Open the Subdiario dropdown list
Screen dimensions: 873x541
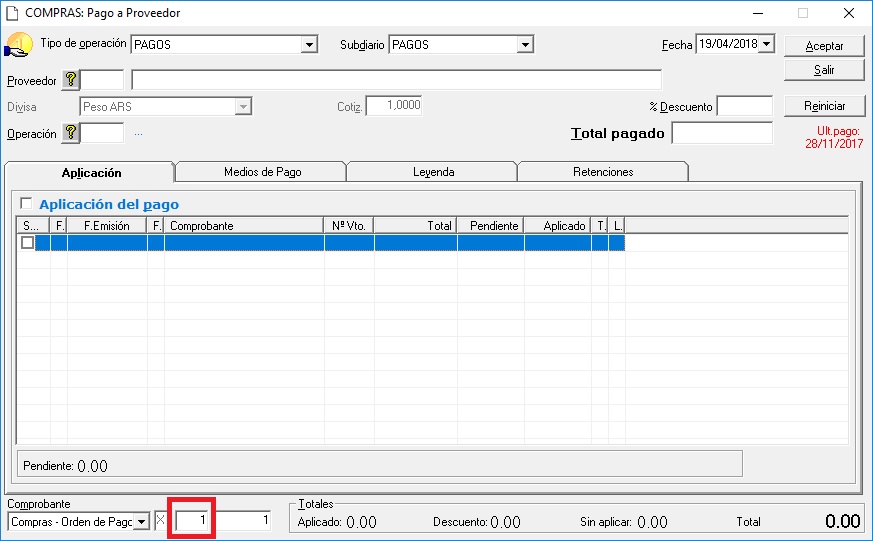(525, 45)
